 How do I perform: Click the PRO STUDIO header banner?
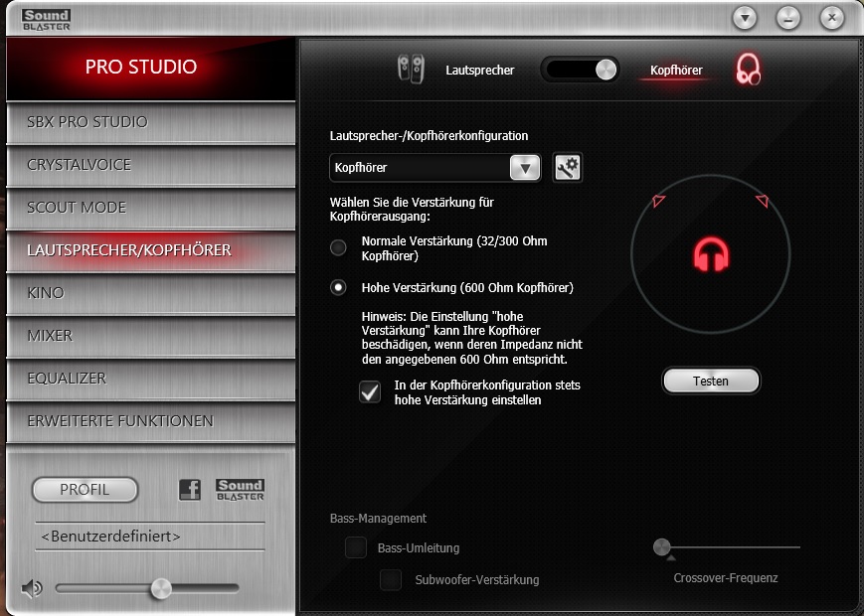coord(151,68)
